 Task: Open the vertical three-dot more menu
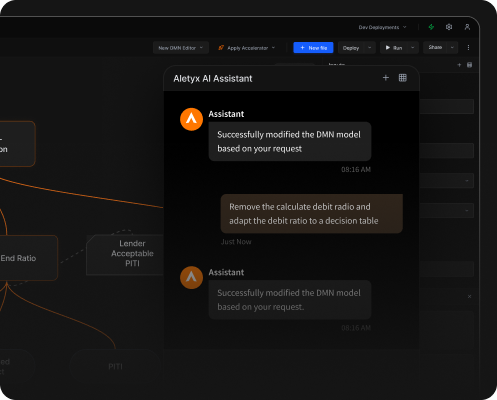pyautogui.click(x=468, y=48)
